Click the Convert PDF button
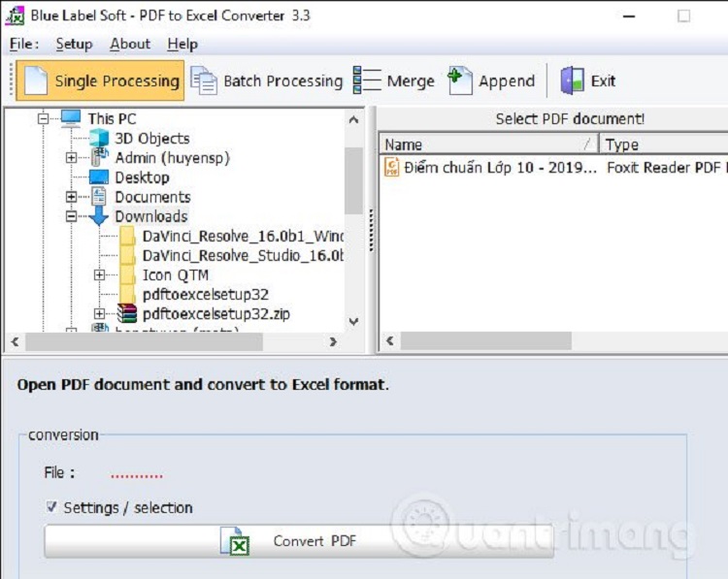 coord(299,541)
